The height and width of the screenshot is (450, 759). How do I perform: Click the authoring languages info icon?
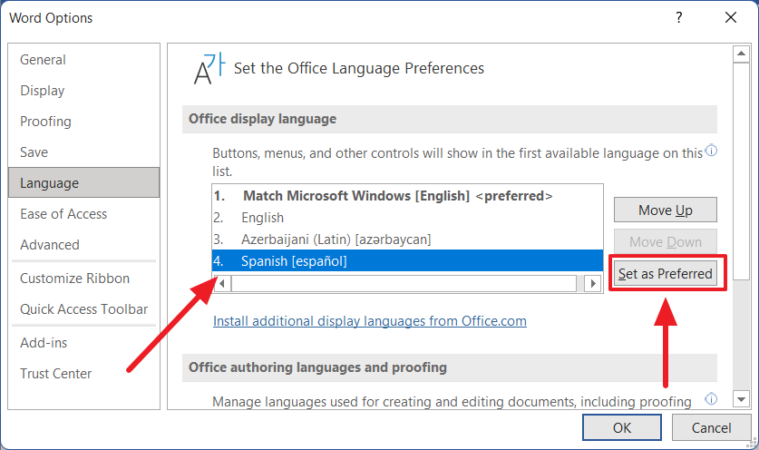pos(711,399)
